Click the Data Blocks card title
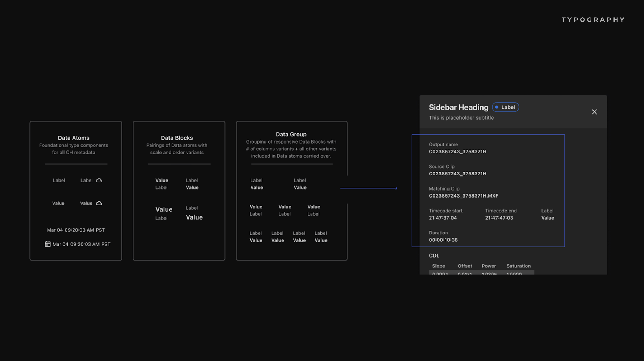This screenshot has height=361, width=644. point(177,138)
